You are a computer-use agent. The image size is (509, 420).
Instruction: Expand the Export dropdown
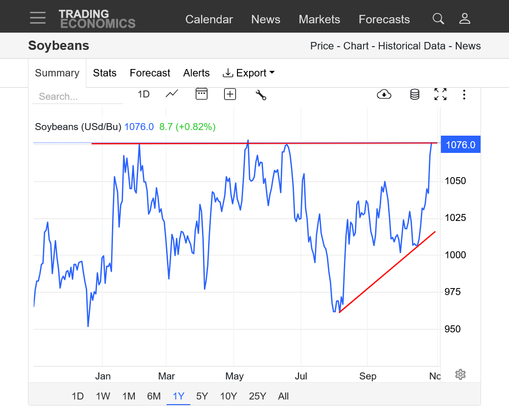[249, 73]
